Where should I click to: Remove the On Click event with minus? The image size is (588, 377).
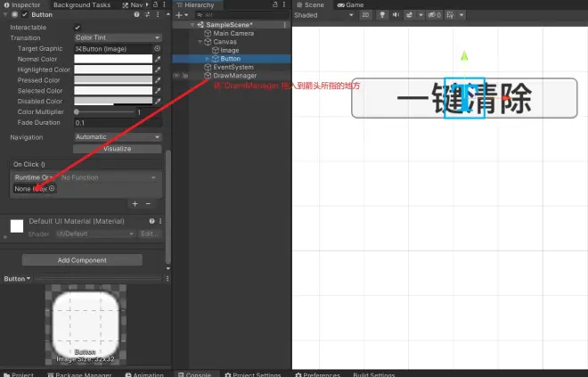(x=148, y=204)
